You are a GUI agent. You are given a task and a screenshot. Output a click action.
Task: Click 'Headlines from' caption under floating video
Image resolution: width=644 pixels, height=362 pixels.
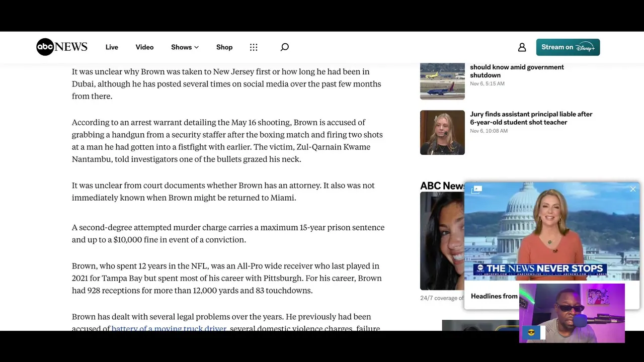pyautogui.click(x=494, y=296)
